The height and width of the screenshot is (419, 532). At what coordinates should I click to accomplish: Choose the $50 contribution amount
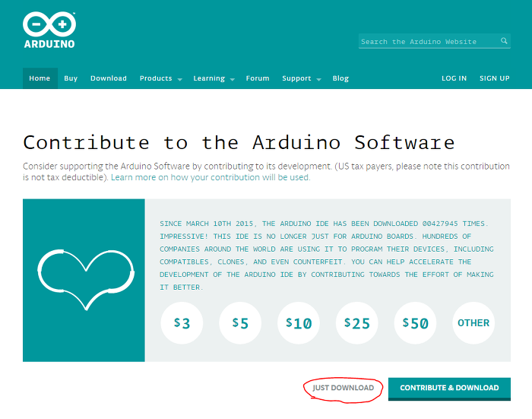(415, 323)
